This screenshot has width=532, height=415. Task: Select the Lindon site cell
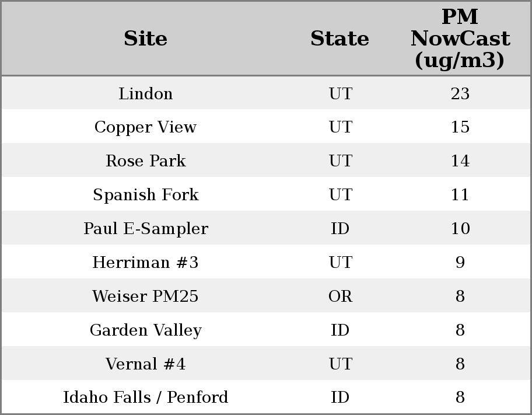coord(145,93)
